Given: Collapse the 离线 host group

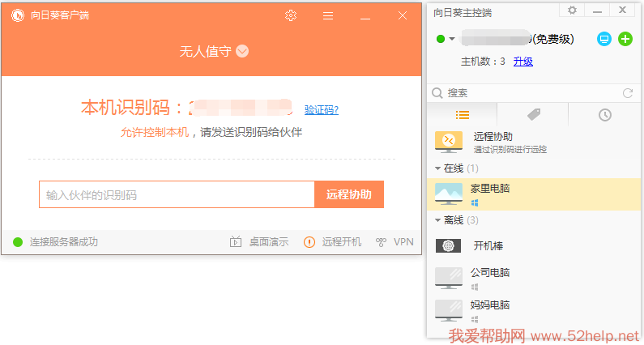Looking at the screenshot, I should click(438, 220).
